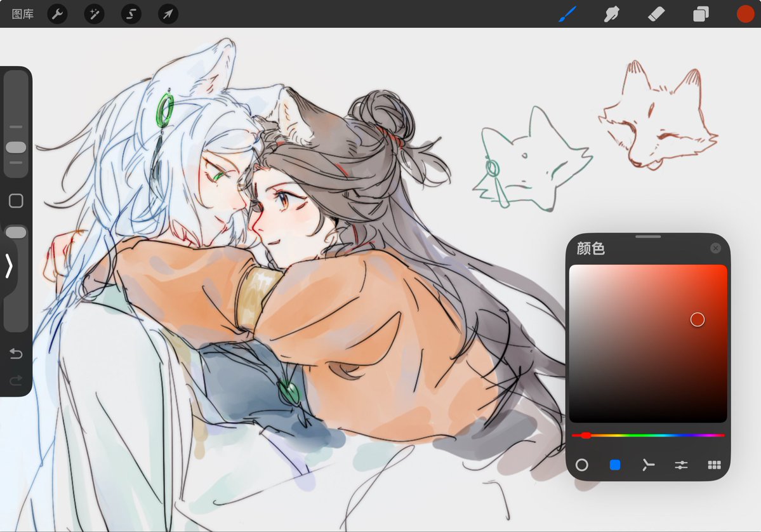This screenshot has height=532, width=761.
Task: Redo the last action
Action: [16, 380]
